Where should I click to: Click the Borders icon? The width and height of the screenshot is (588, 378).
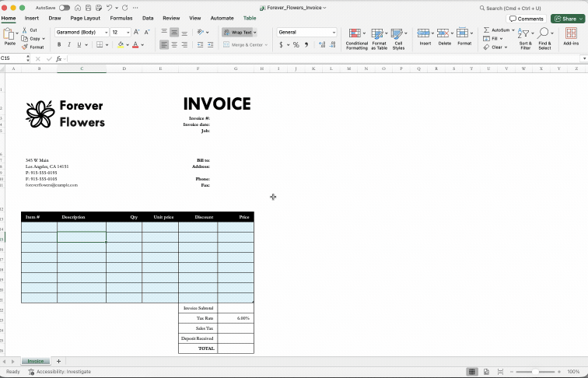pyautogui.click(x=100, y=44)
